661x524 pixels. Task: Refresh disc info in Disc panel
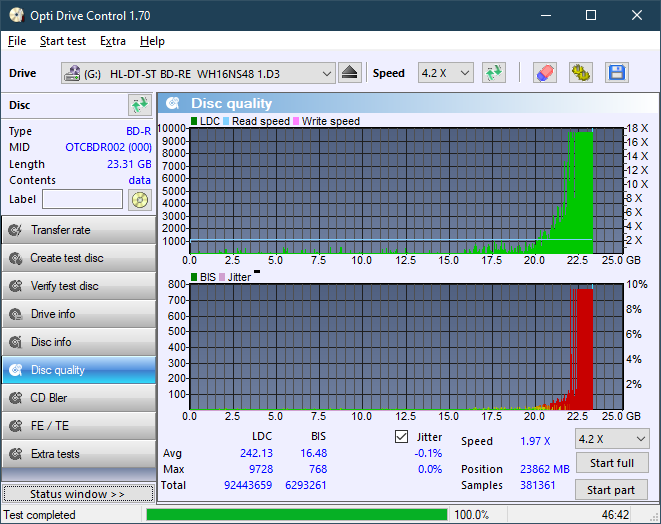click(x=140, y=105)
